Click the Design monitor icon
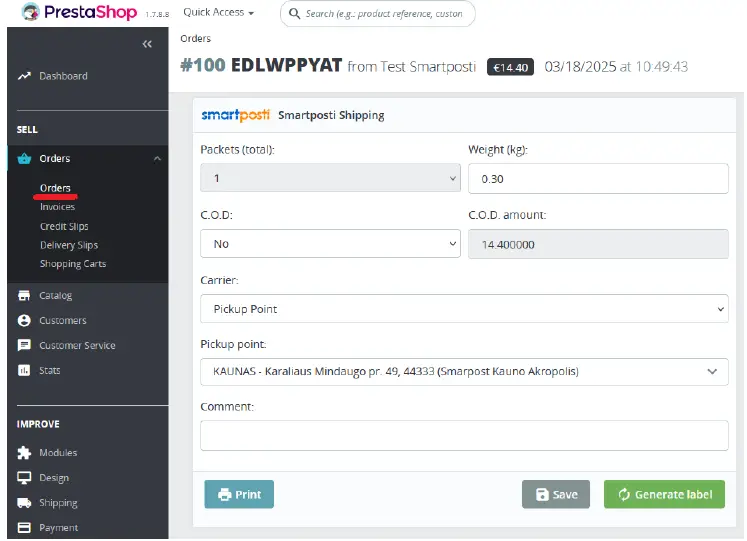This screenshot has height=541, width=747. [x=24, y=477]
